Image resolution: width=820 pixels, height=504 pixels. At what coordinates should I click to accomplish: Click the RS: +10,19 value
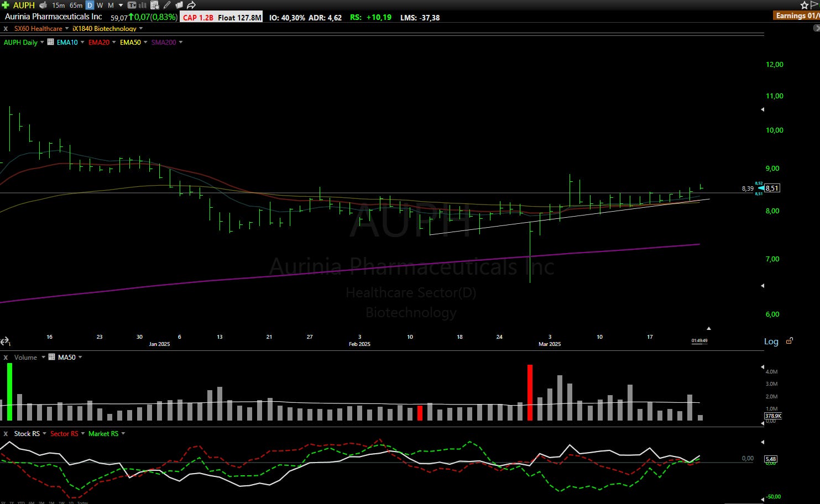(370, 17)
